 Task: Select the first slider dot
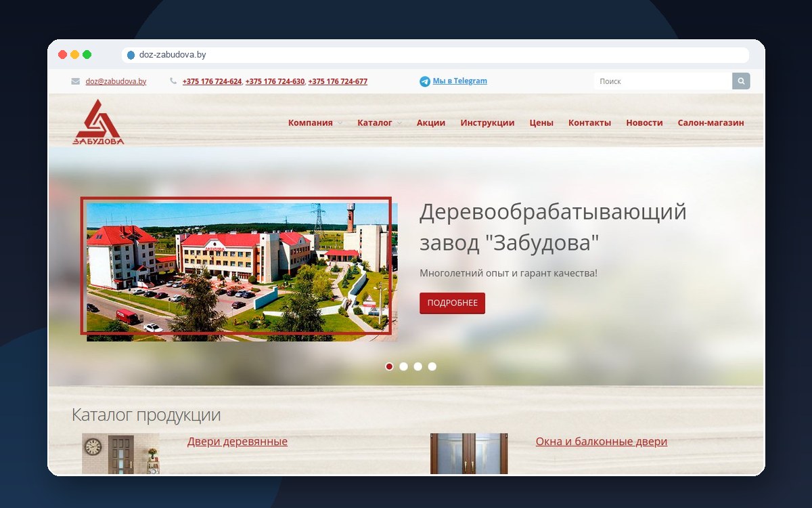pyautogui.click(x=390, y=366)
